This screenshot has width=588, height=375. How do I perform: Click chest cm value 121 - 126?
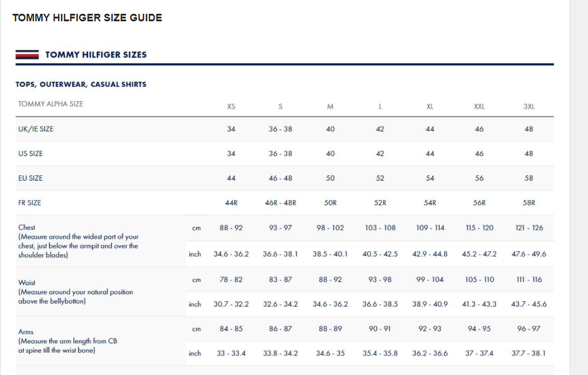[x=529, y=228]
